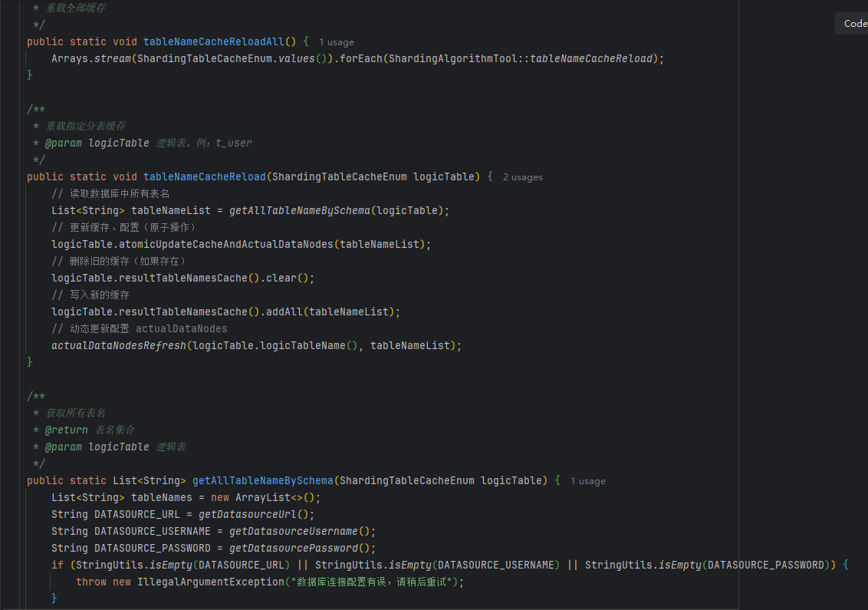Click ShardingTableCacheEnum.values() in the stream call

pyautogui.click(x=232, y=59)
